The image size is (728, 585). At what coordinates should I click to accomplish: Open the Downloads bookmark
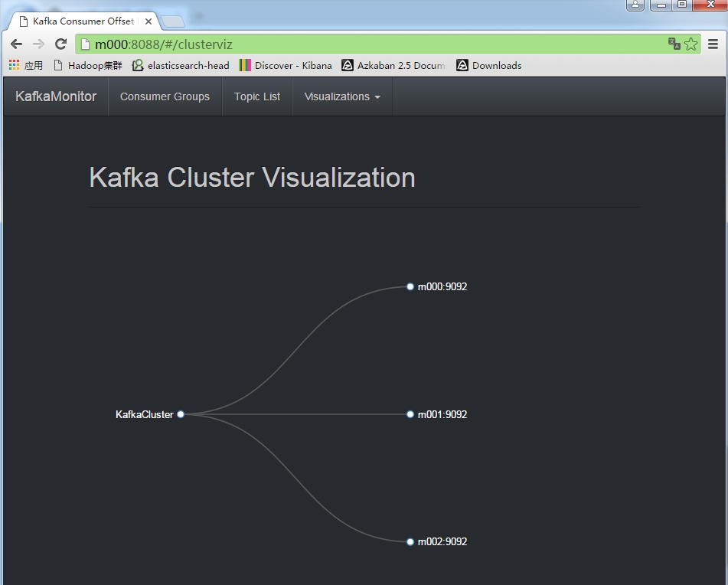[489, 65]
